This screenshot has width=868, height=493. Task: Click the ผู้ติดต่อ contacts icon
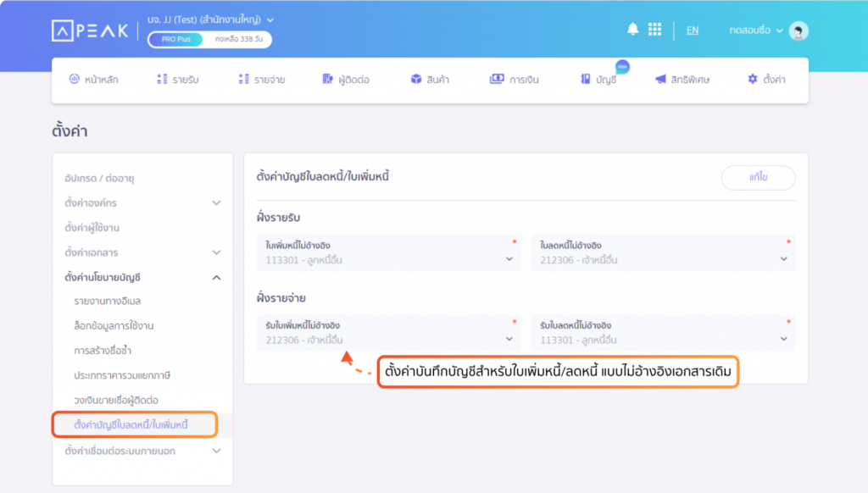pos(327,79)
